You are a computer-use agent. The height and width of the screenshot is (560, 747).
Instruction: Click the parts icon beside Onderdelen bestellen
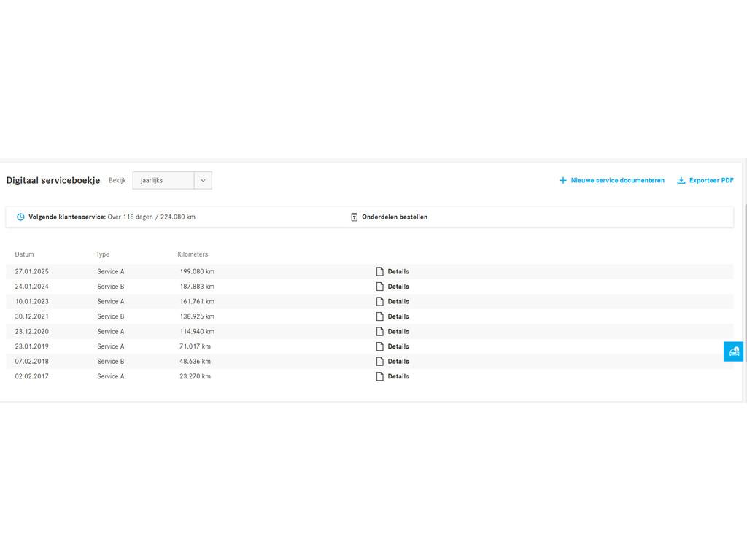[355, 217]
